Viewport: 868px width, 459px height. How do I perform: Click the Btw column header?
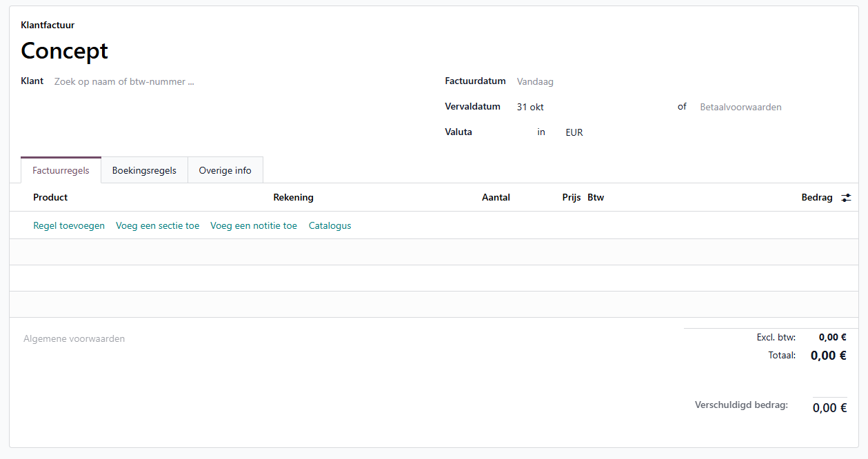[596, 197]
